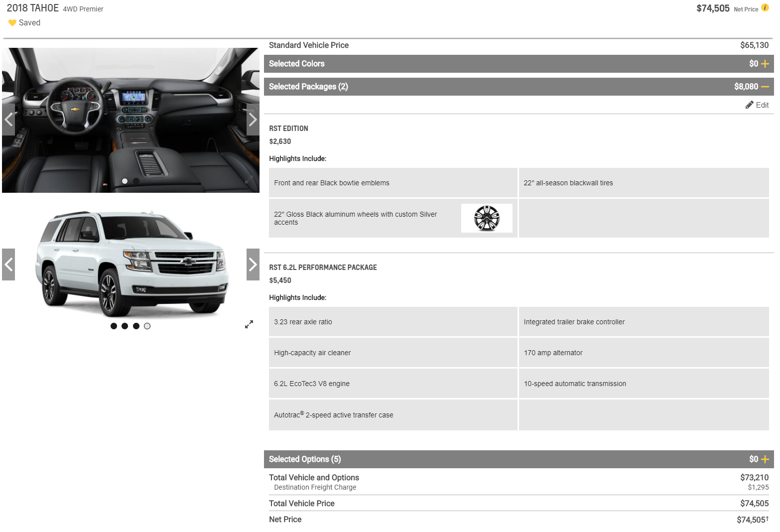
Task: Click the bottom 'Net Price' label
Action: tap(285, 520)
